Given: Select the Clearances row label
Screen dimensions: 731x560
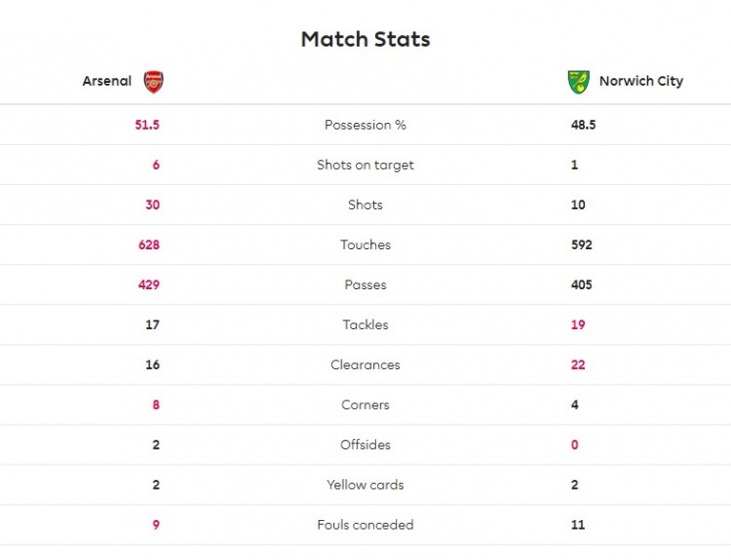Looking at the screenshot, I should pos(365,365).
